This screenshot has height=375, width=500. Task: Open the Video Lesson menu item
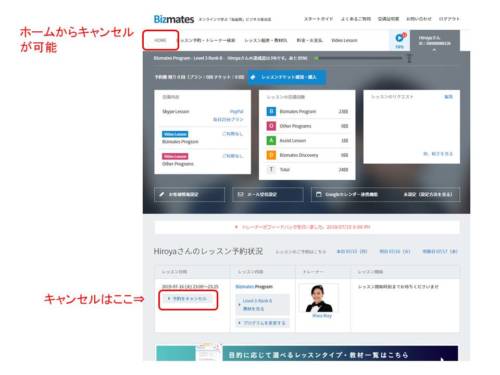[344, 40]
